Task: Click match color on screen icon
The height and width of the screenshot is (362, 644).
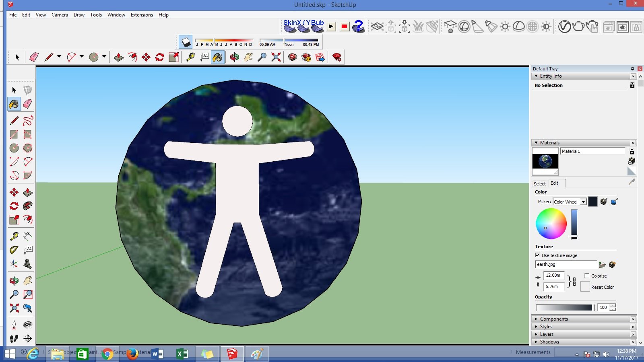Action: tap(614, 202)
